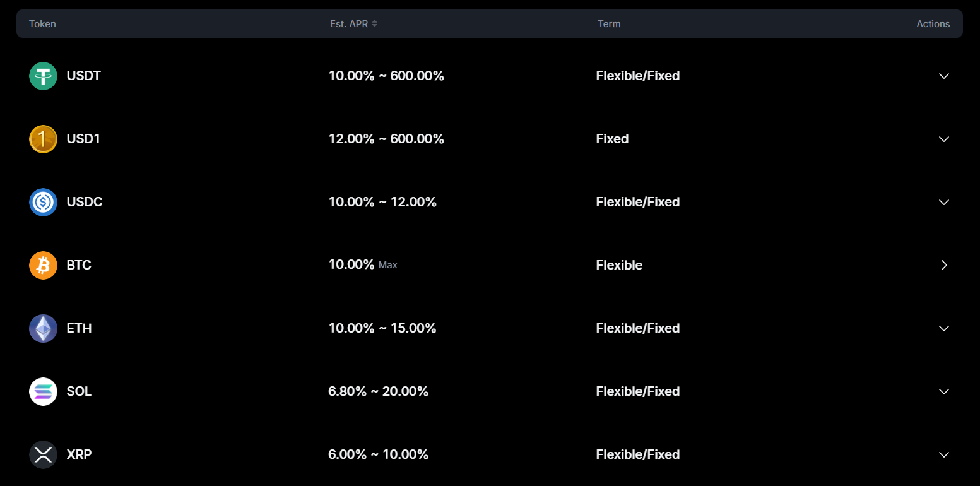Click the XRP logo icon
This screenshot has height=486, width=980.
pyautogui.click(x=43, y=454)
